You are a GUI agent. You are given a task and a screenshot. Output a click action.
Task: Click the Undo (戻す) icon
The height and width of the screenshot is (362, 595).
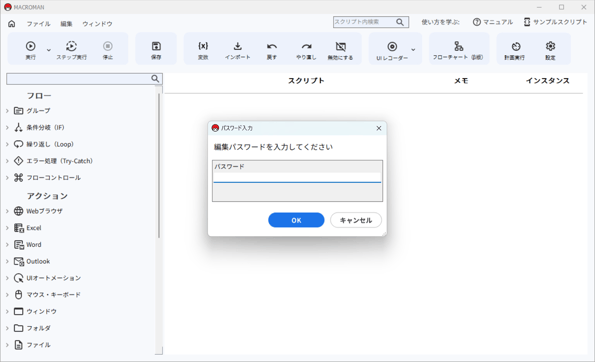coord(272,46)
